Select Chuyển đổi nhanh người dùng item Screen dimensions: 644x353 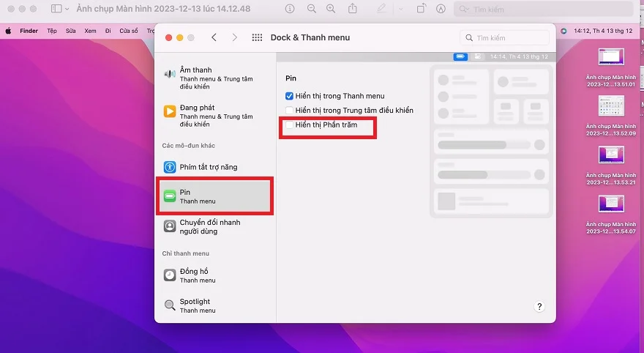pos(215,226)
